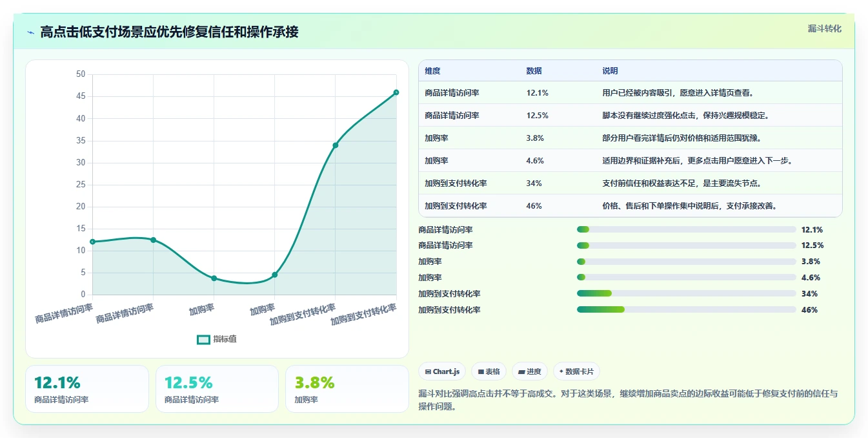Click the progress bar showing 12.1%
868x438 pixels.
point(687,229)
